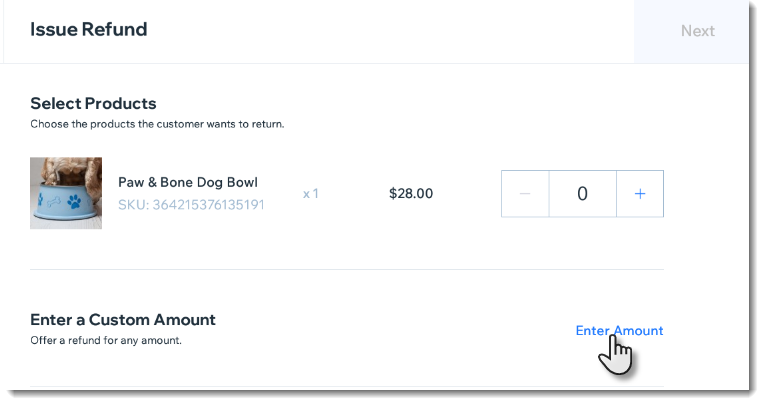The width and height of the screenshot is (764, 405).
Task: Click the Enter a Custom Amount heading
Action: click(123, 320)
